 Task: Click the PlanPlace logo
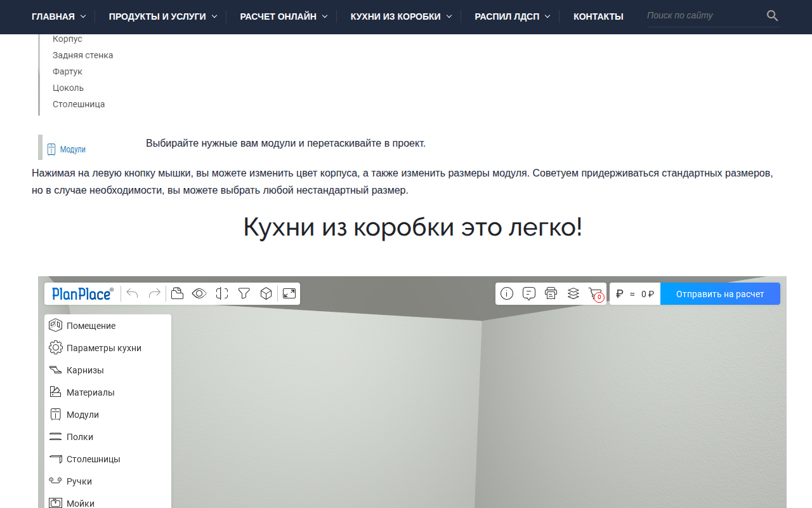point(82,293)
